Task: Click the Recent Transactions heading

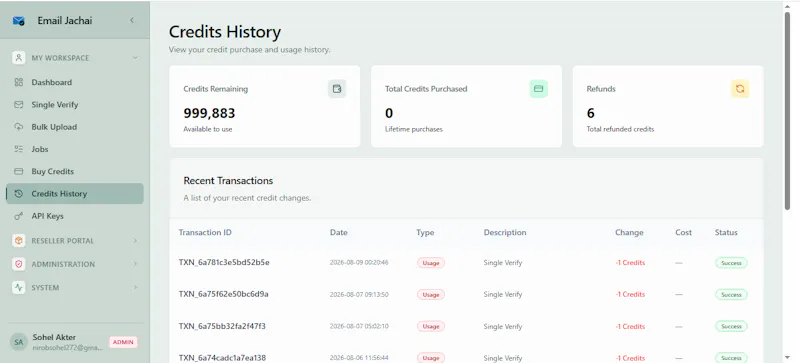Action: 228,181
